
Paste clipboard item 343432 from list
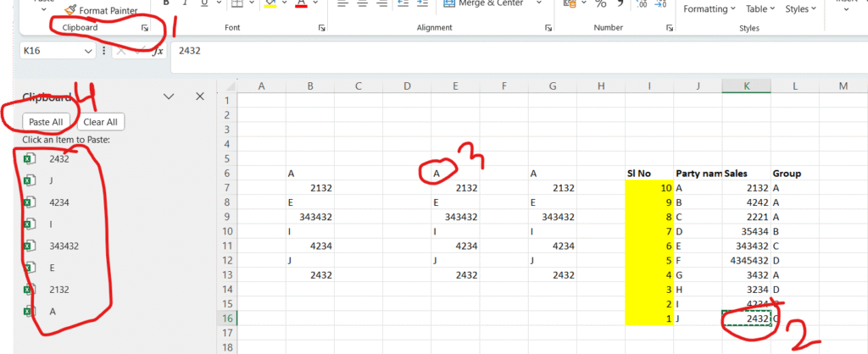[x=64, y=246]
